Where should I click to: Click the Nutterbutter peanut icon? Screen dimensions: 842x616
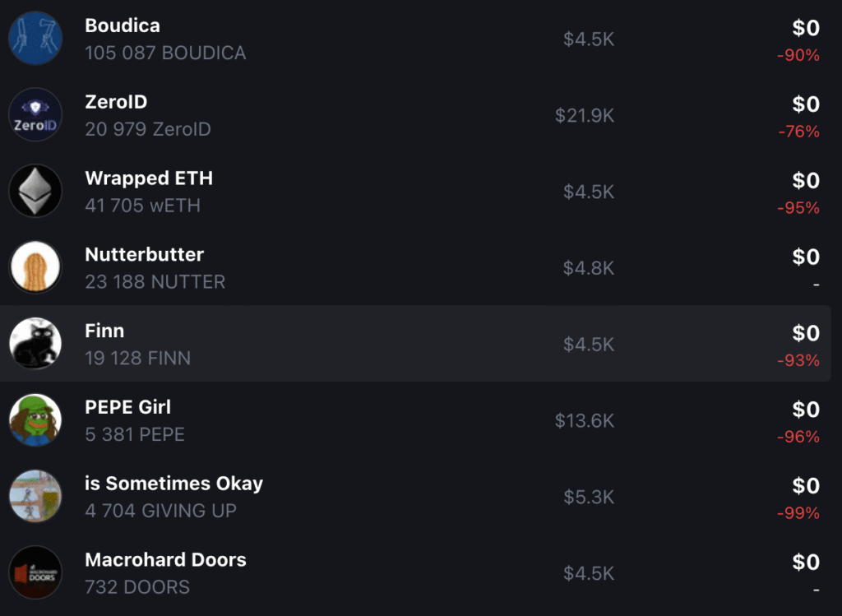(35, 267)
